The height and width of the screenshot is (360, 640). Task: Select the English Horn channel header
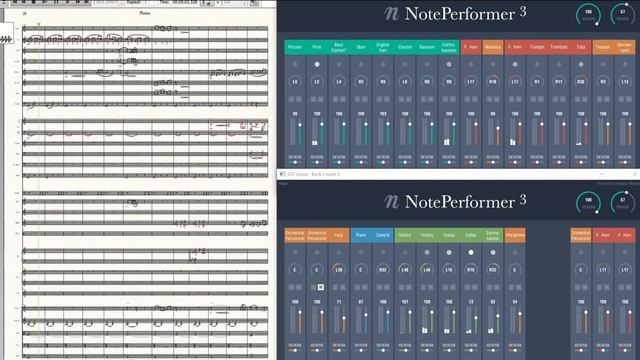(383, 47)
